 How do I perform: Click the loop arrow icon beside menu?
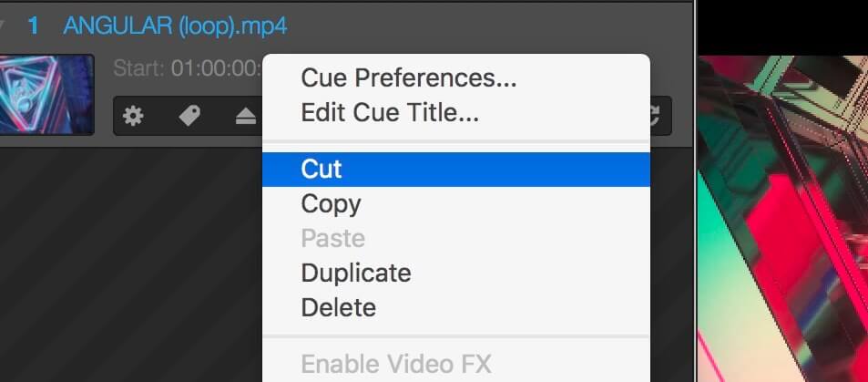[657, 116]
